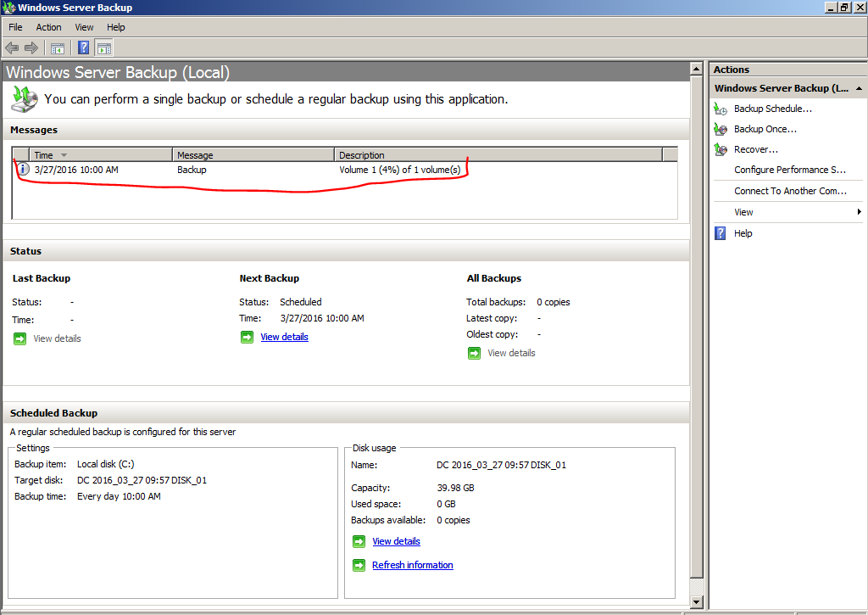Toggle the console tree pane toolbar icon
Image resolution: width=868 pixels, height=615 pixels.
[58, 48]
